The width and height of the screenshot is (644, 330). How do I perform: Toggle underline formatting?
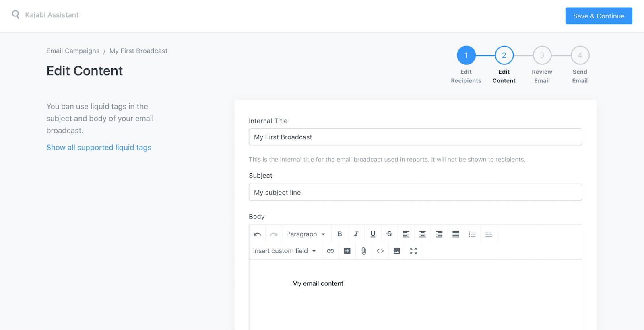click(373, 234)
